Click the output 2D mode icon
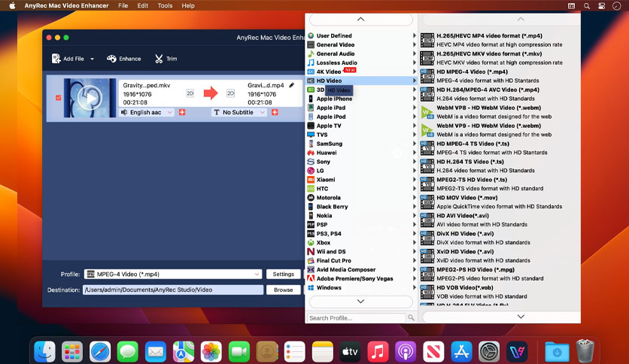Image resolution: width=629 pixels, height=364 pixels. [x=231, y=93]
